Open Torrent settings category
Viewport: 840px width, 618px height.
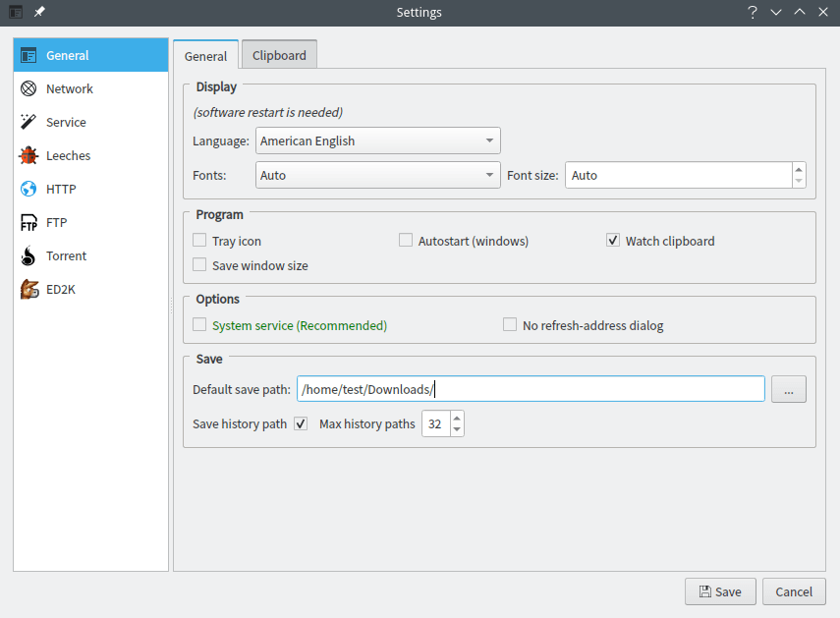(x=91, y=256)
